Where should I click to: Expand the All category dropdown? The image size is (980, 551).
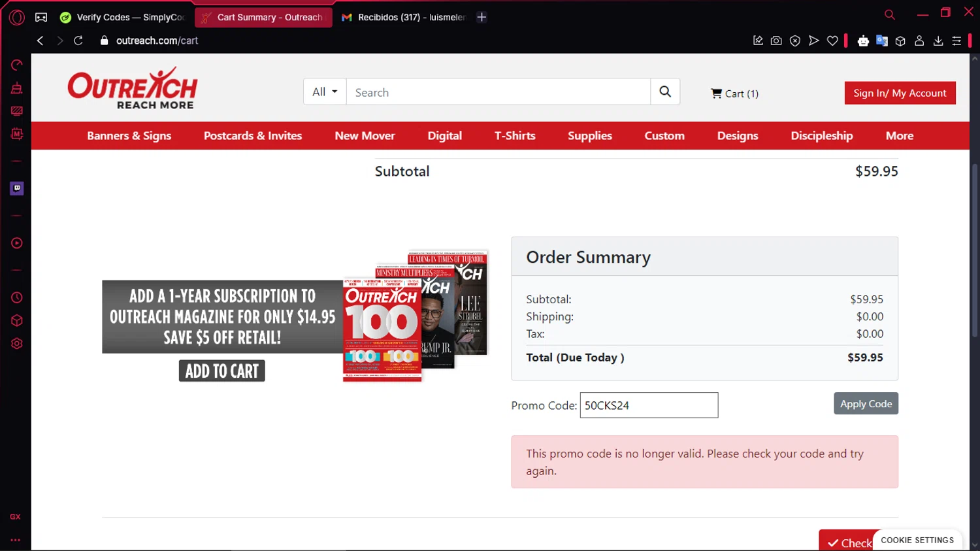coord(325,92)
